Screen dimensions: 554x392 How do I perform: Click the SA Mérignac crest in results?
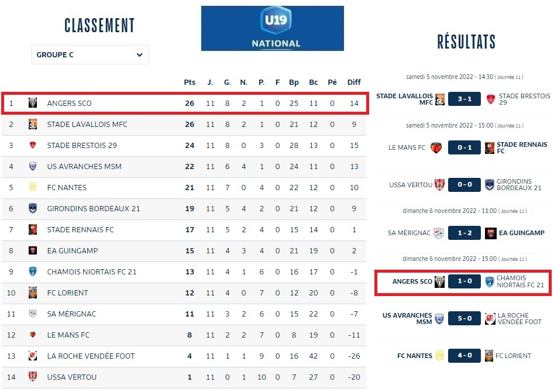click(438, 233)
